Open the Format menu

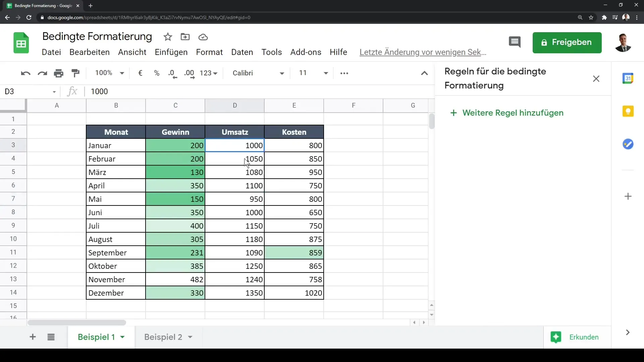coord(209,52)
